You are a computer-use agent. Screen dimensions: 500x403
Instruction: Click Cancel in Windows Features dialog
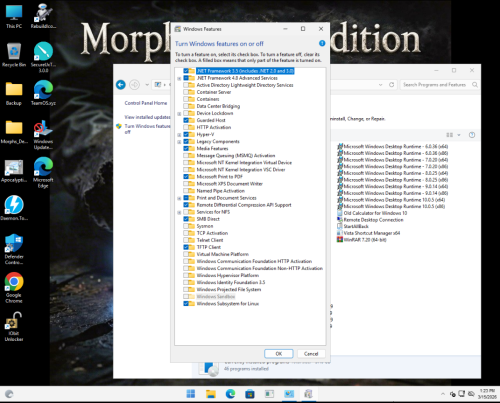point(311,354)
